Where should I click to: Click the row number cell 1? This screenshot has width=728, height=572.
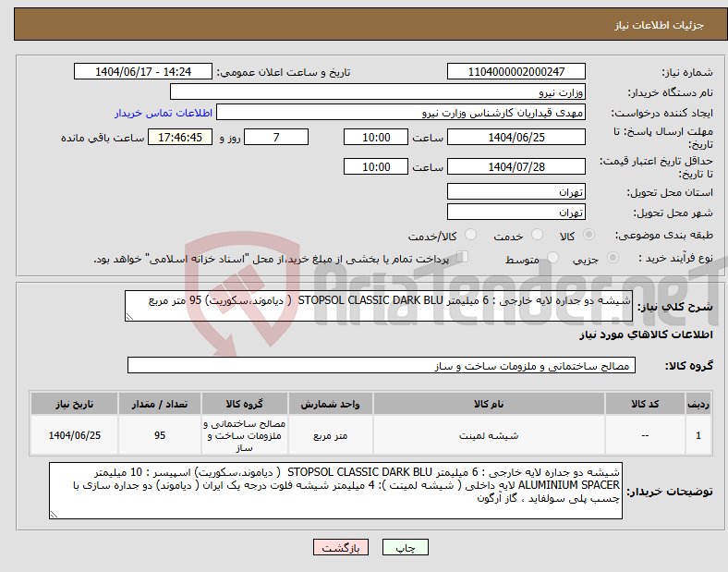(698, 435)
